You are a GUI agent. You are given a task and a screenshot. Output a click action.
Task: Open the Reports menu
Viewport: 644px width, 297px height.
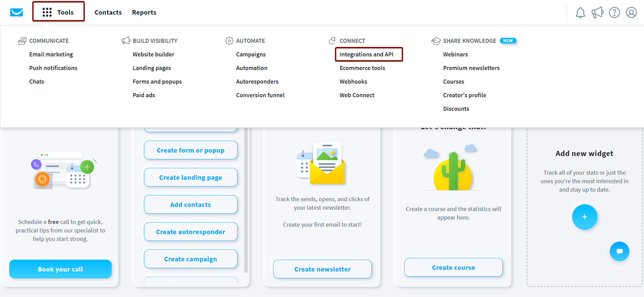click(x=144, y=13)
